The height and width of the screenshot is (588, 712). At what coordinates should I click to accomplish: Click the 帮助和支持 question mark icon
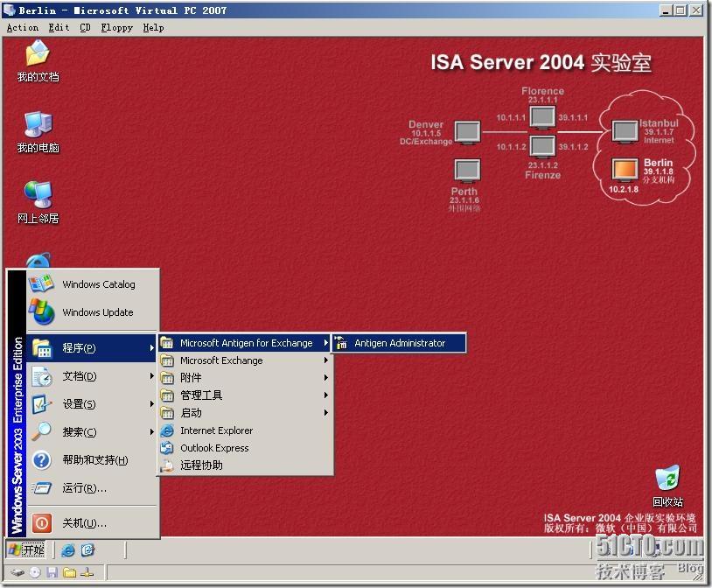42,460
